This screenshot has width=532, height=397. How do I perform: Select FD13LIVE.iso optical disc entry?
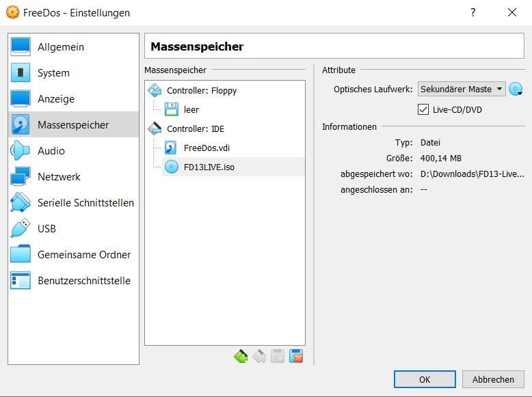(233, 167)
